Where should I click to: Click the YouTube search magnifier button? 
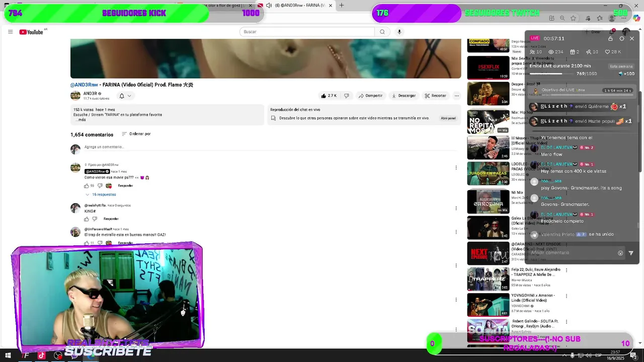[382, 32]
